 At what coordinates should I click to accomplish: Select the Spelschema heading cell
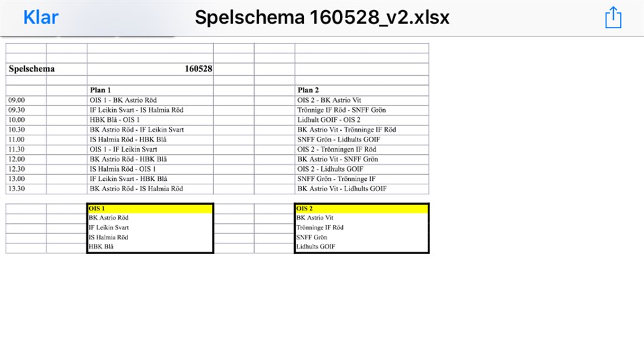coord(32,69)
